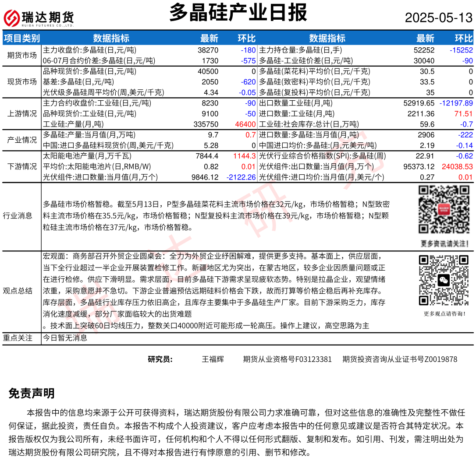Click the red change value 24038.53
The image size is (476, 458).
(457, 167)
